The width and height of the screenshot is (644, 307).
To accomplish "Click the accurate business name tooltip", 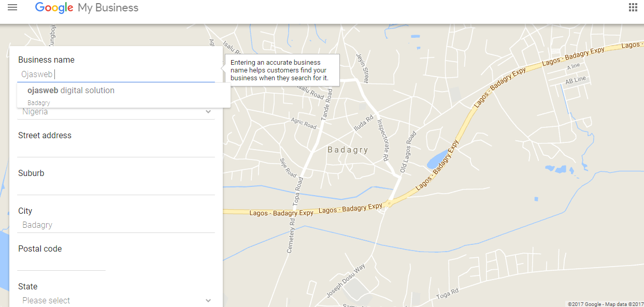I will [282, 70].
